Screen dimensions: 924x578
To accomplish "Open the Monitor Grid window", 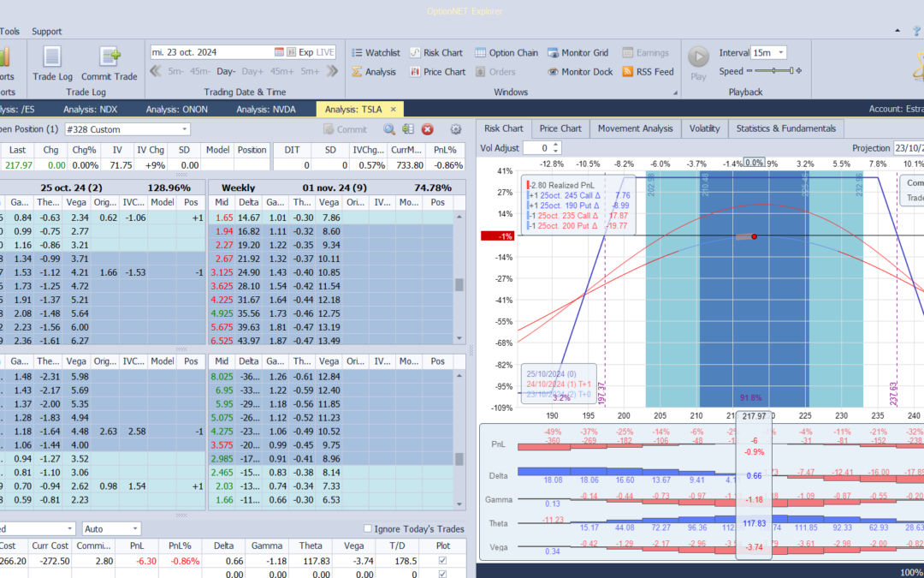I will click(578, 52).
